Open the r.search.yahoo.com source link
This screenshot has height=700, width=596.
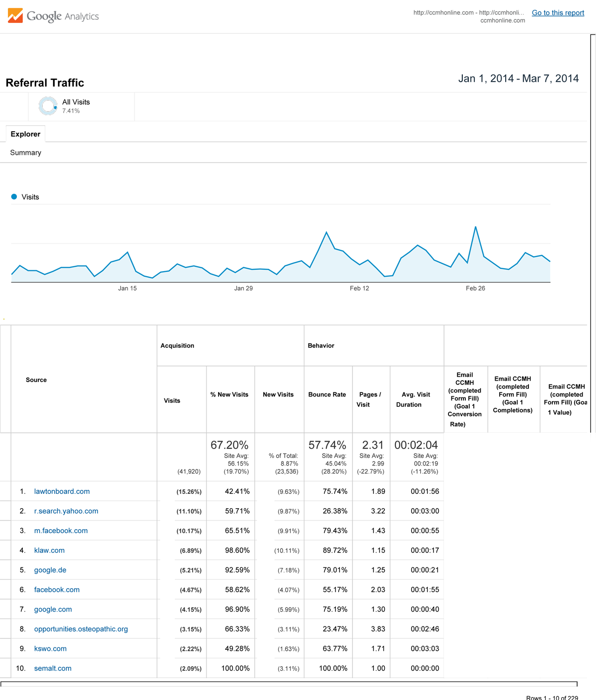click(x=66, y=511)
